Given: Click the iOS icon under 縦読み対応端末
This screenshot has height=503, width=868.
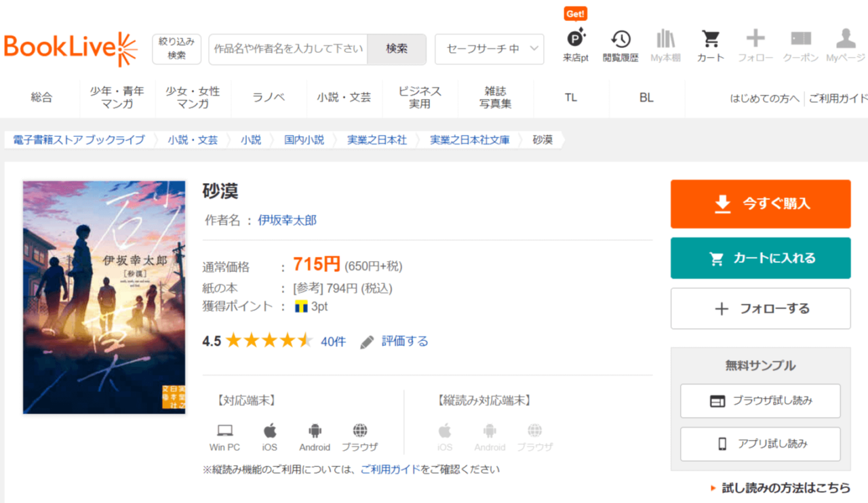Looking at the screenshot, I should [x=445, y=430].
